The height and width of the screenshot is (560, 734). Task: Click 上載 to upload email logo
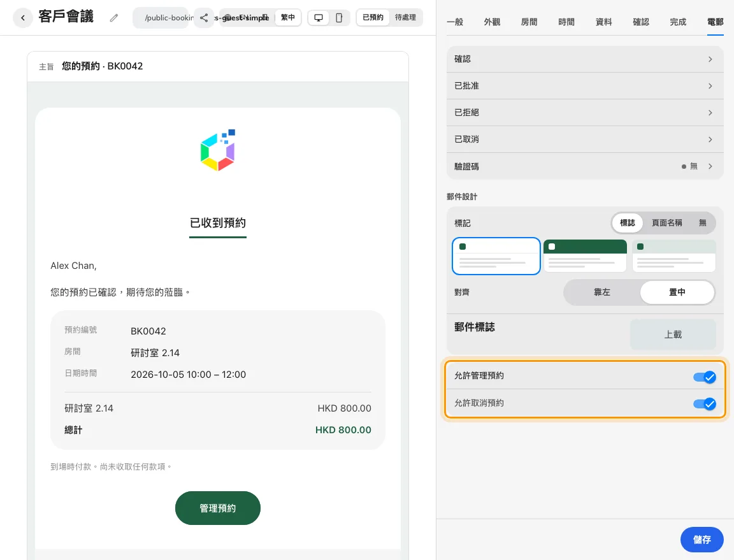click(x=673, y=334)
